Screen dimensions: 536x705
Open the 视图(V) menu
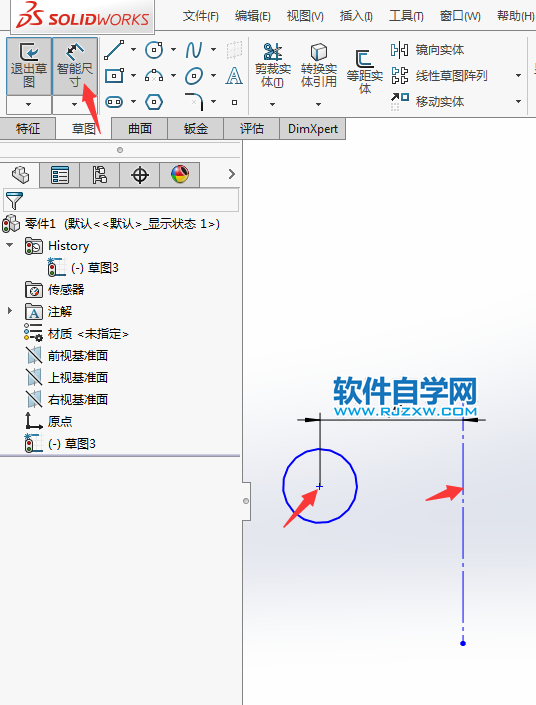click(x=305, y=16)
